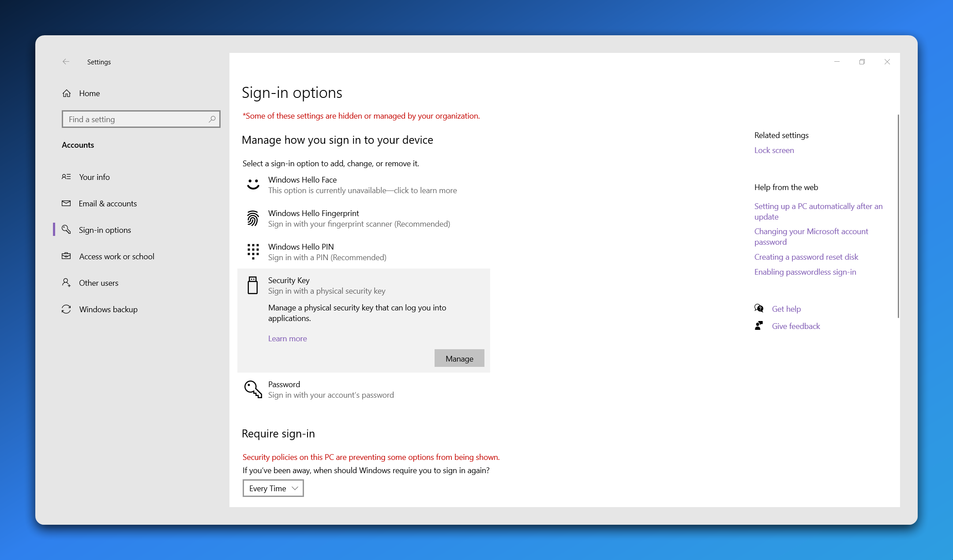Screen dimensions: 953x560
Task: Click the restore window button
Action: click(862, 62)
